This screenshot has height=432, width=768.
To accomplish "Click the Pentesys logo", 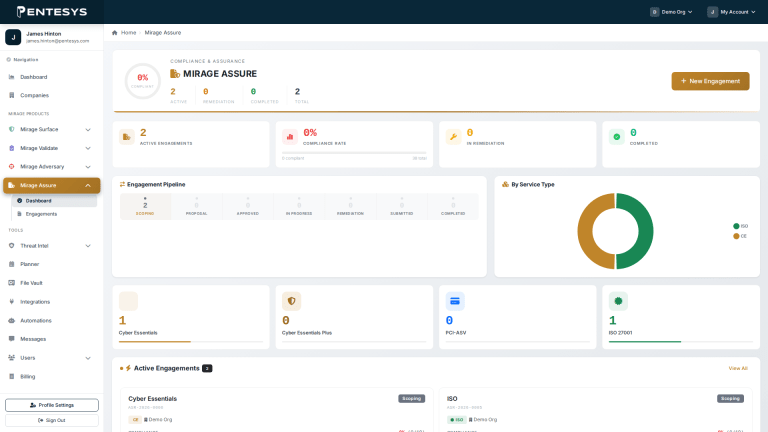I will click(52, 12).
